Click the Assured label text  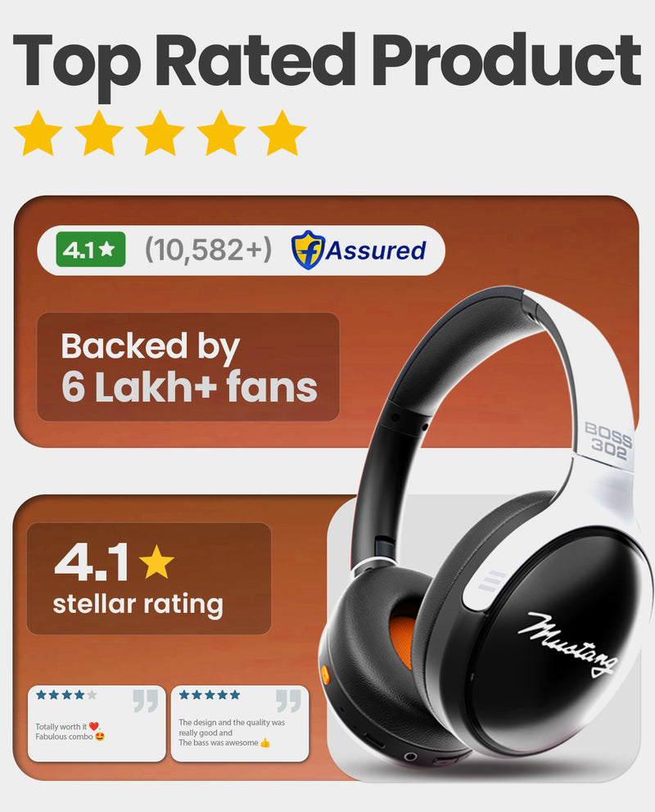(x=375, y=250)
